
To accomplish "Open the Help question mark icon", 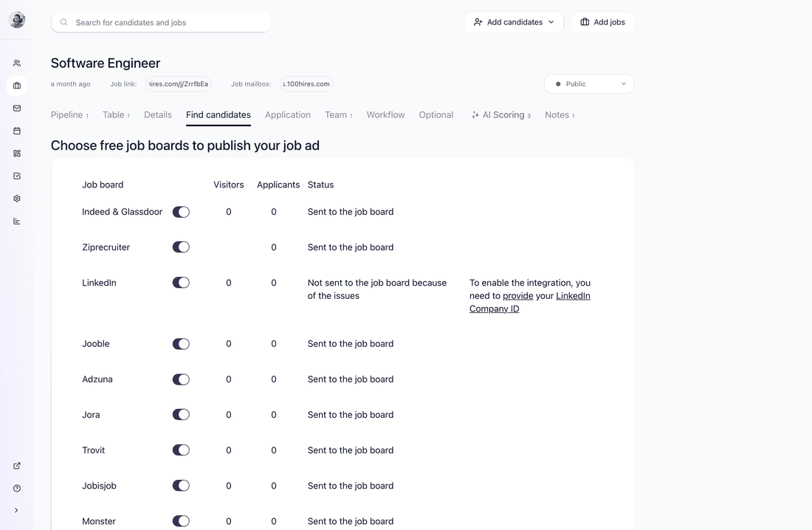I will pos(17,488).
